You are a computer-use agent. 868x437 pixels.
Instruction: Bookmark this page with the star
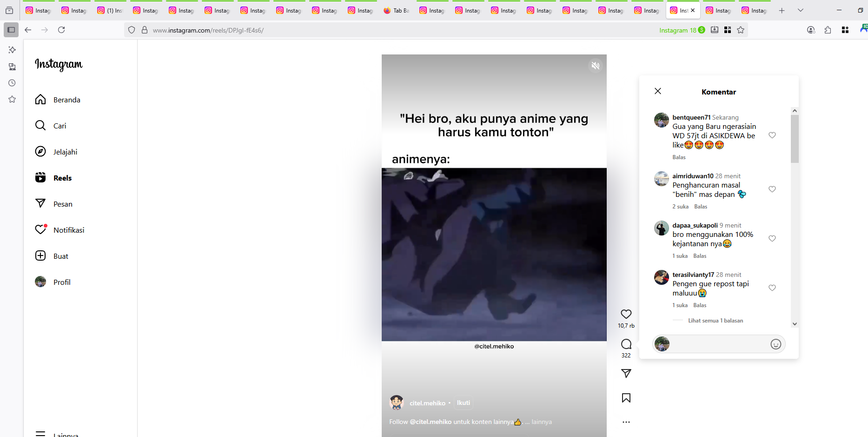point(741,30)
